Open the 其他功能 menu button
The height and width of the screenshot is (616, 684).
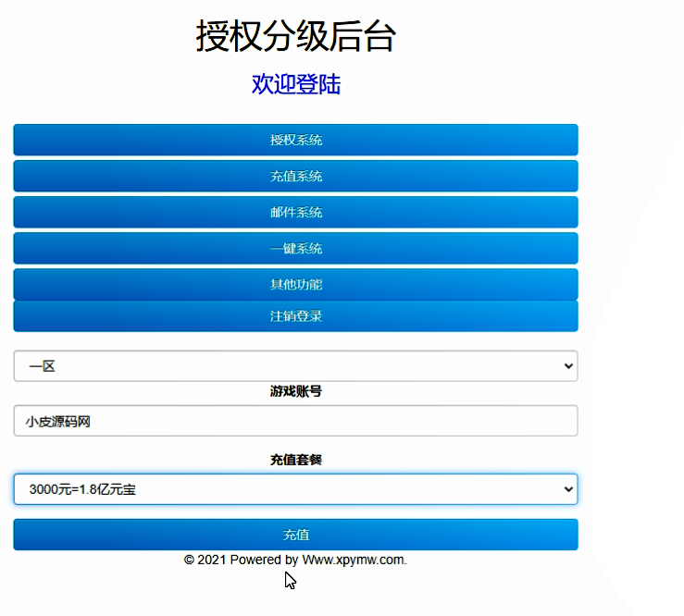click(295, 284)
